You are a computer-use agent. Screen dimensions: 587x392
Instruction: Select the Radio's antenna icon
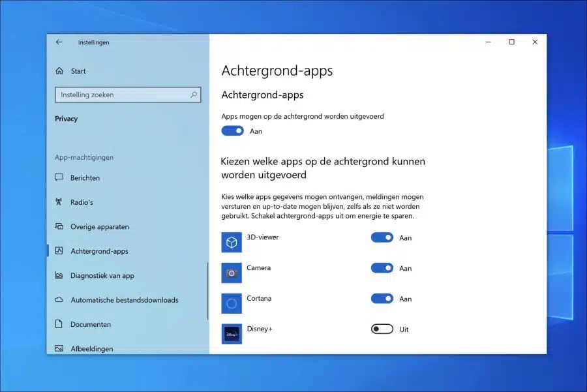tap(59, 202)
